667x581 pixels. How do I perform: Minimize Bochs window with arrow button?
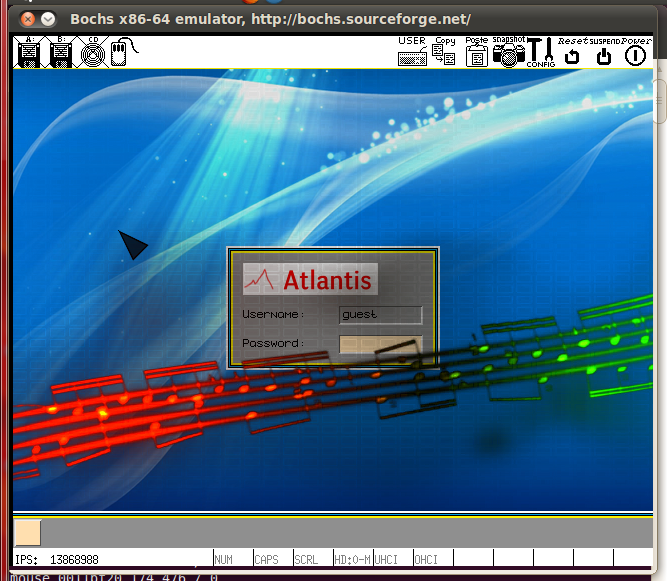(48, 19)
